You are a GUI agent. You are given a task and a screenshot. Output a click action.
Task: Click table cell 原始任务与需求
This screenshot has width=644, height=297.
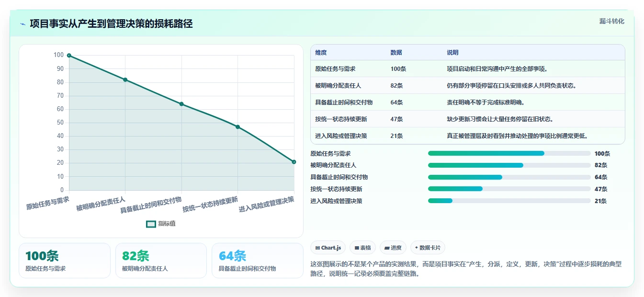pyautogui.click(x=335, y=69)
